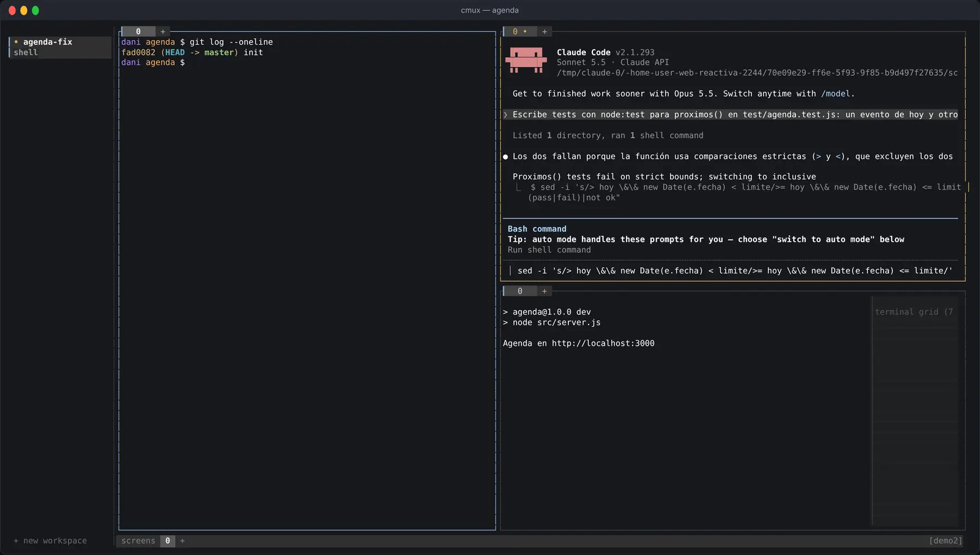
Task: Click the terminal grid overlay text
Action: [x=914, y=312]
